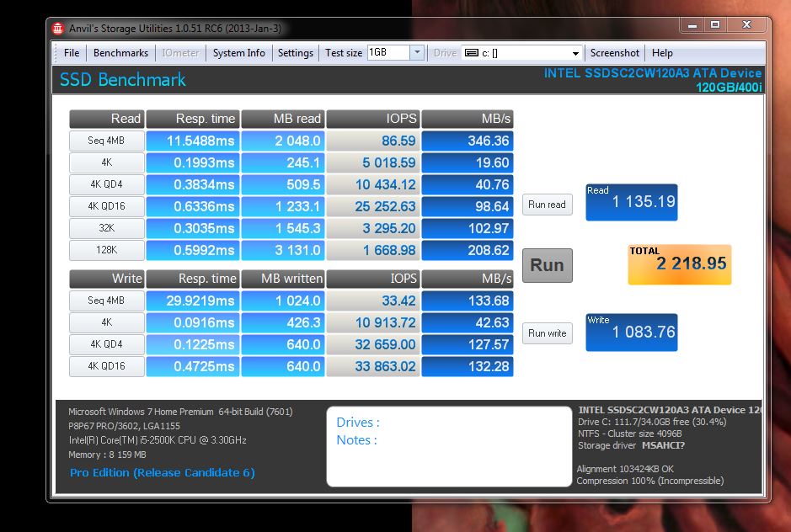Viewport: 791px width, 532px height.
Task: Click the Read score 1 135.19 box
Action: tap(631, 202)
